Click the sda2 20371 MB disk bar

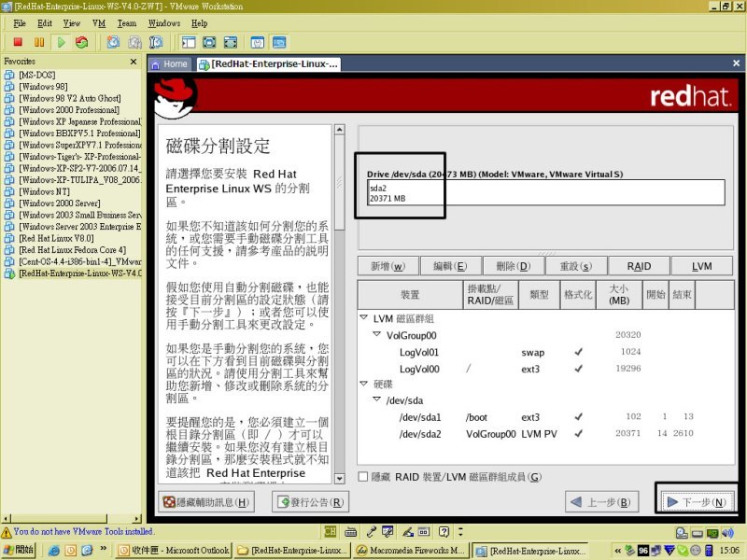(546, 193)
